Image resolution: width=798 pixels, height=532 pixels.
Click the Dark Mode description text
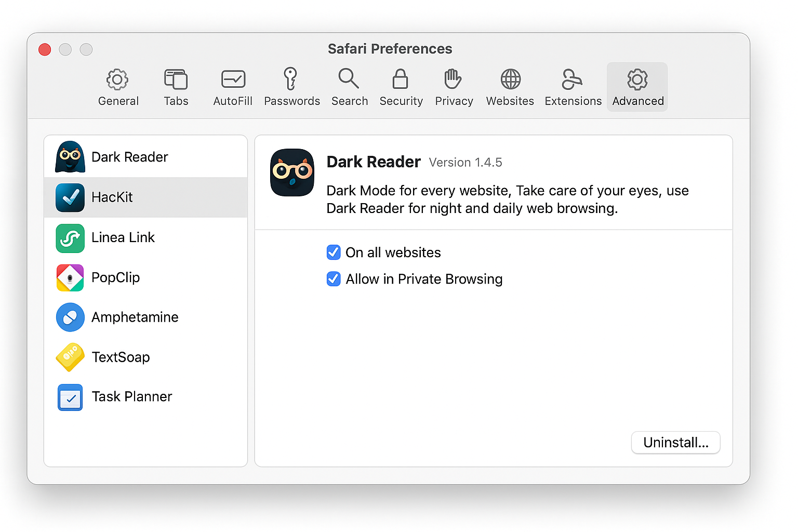click(x=508, y=199)
